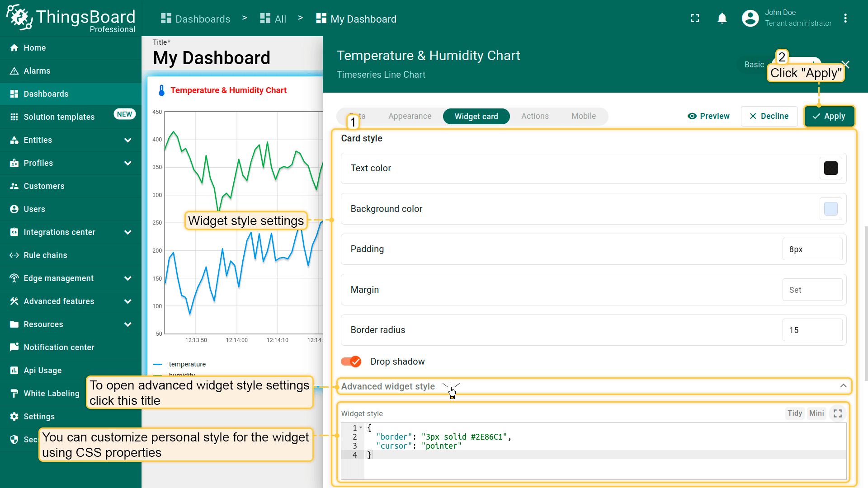Expand the Widget style editor to fullscreen

(x=837, y=413)
